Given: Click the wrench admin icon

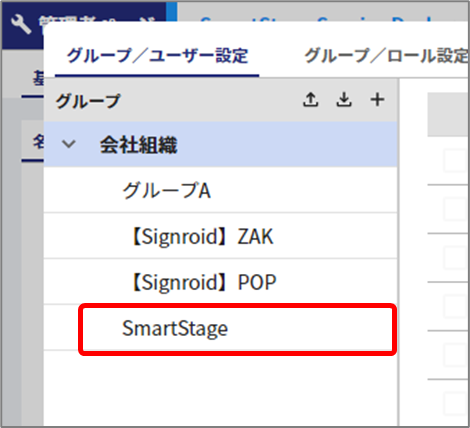Looking at the screenshot, I should pos(21,24).
